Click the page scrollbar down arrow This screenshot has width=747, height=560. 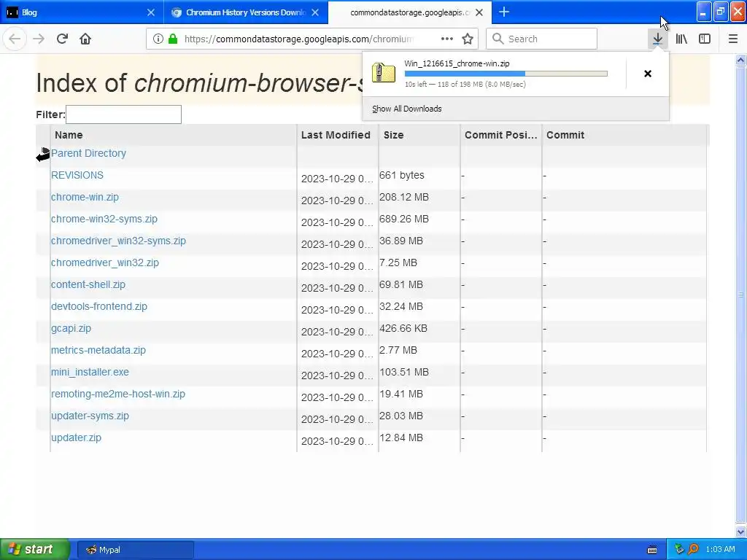[741, 532]
